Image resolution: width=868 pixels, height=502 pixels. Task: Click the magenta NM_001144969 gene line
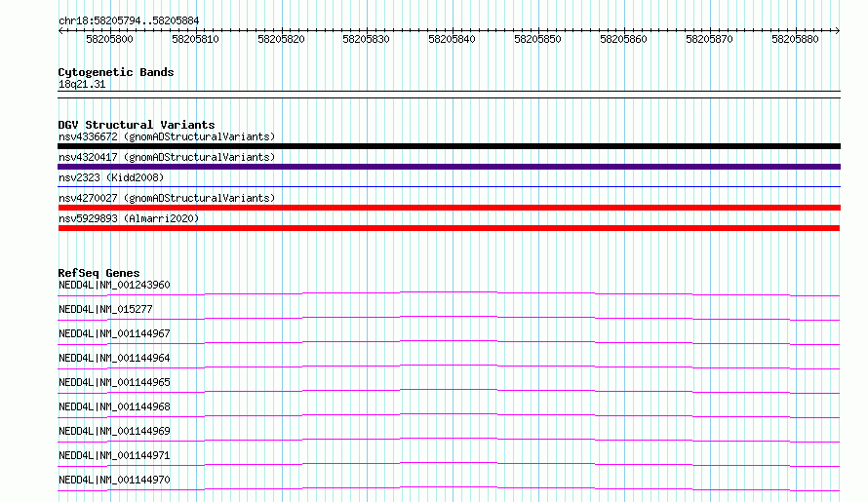click(449, 438)
